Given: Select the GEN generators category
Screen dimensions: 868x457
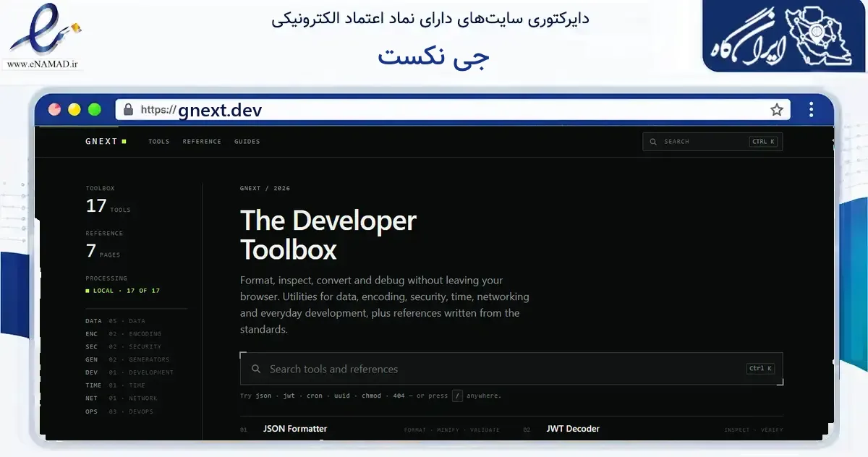Looking at the screenshot, I should coord(127,359).
